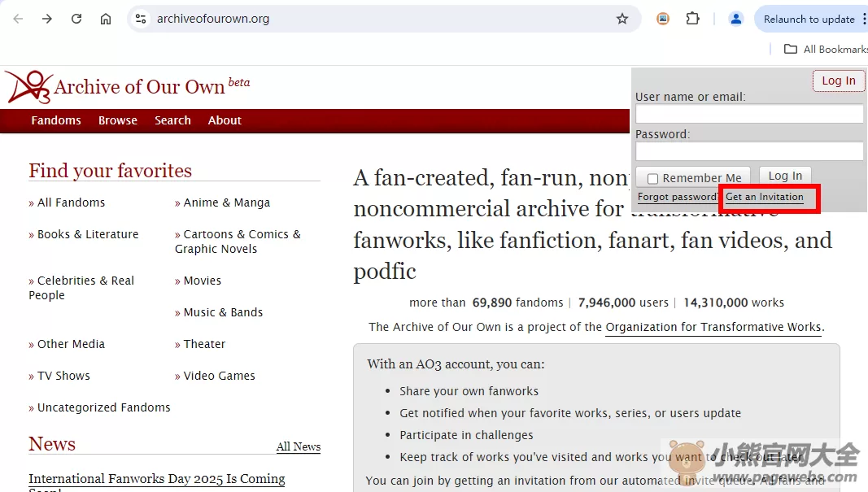
Task: Open Uncategorized Fandoms link
Action: point(104,407)
